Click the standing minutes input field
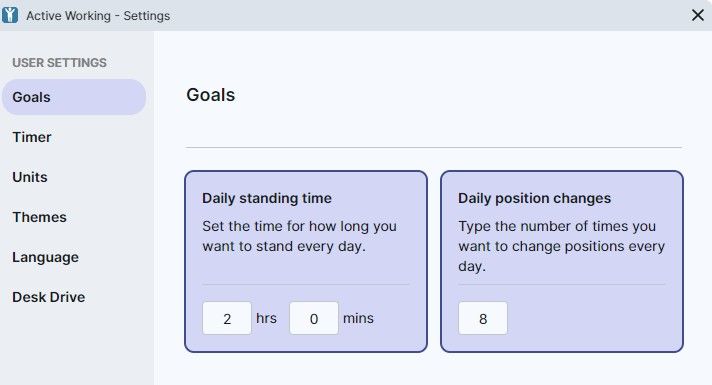 pyautogui.click(x=314, y=318)
